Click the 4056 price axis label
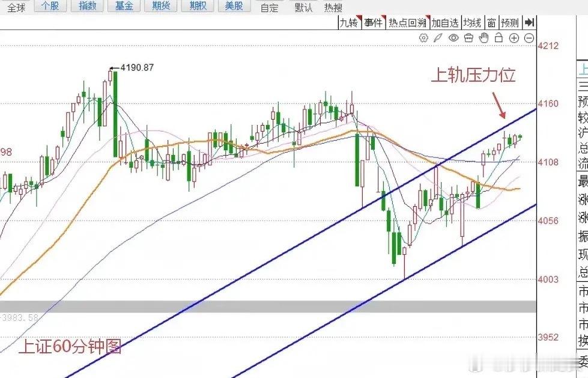588x378 pixels. tap(548, 221)
